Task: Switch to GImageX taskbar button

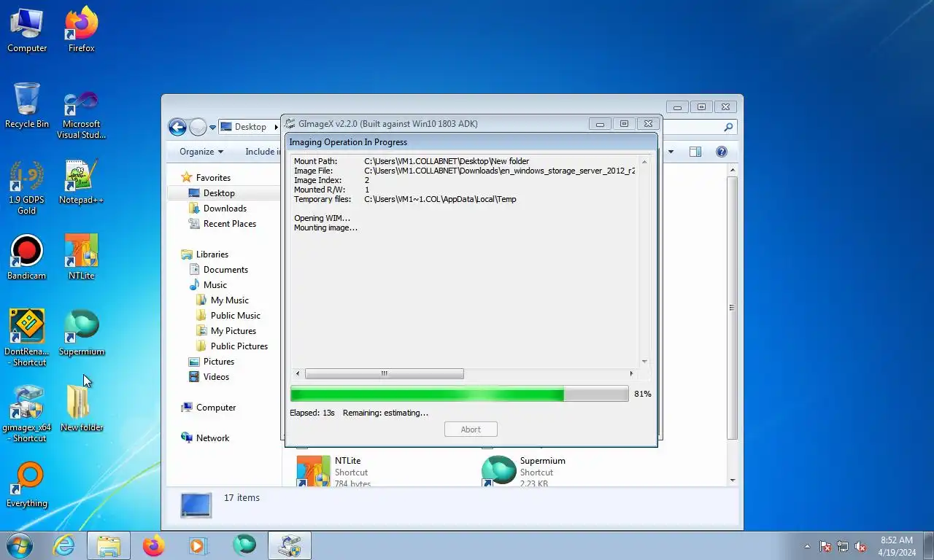Action: pyautogui.click(x=290, y=545)
